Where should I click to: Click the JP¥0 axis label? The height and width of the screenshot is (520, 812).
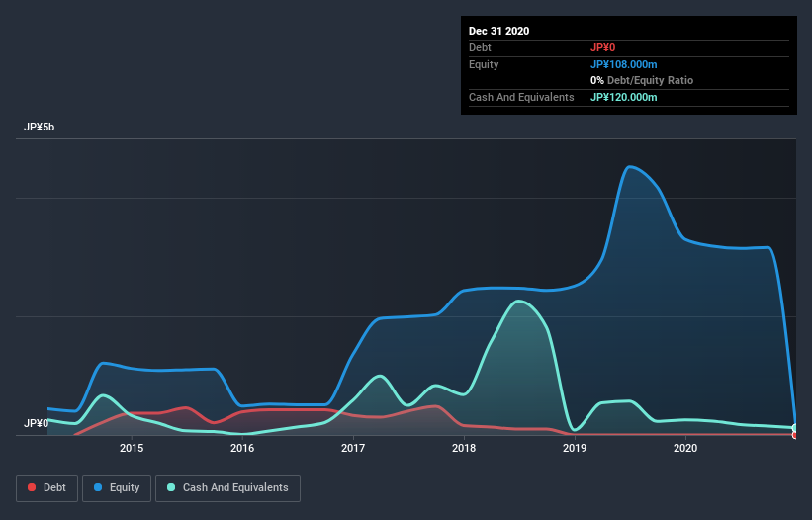coord(36,423)
